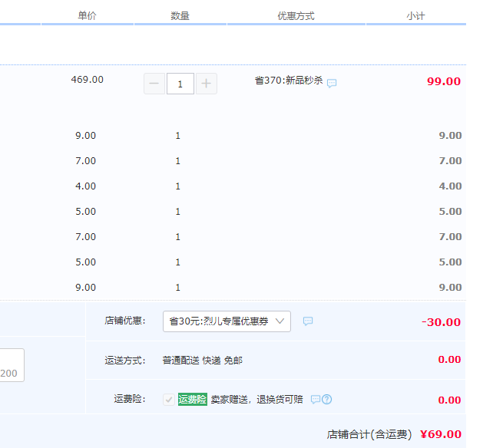Viewport: 493px width, 448px height.
Task: Click the 省370:新品秒杀 promotion text
Action: tap(289, 81)
